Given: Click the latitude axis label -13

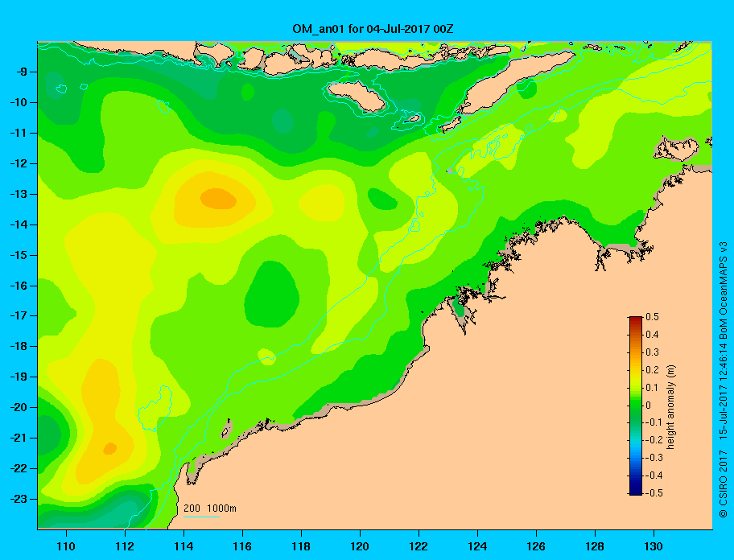Looking at the screenshot, I should [18, 194].
